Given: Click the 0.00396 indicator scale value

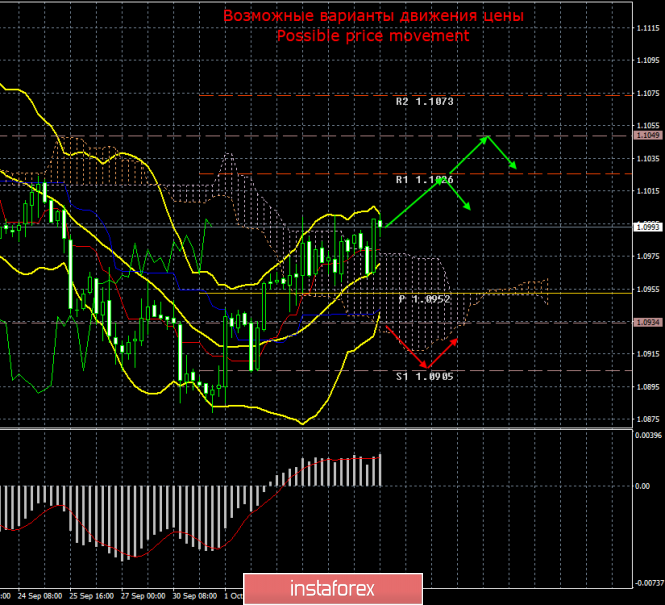Looking at the screenshot, I should tap(648, 435).
